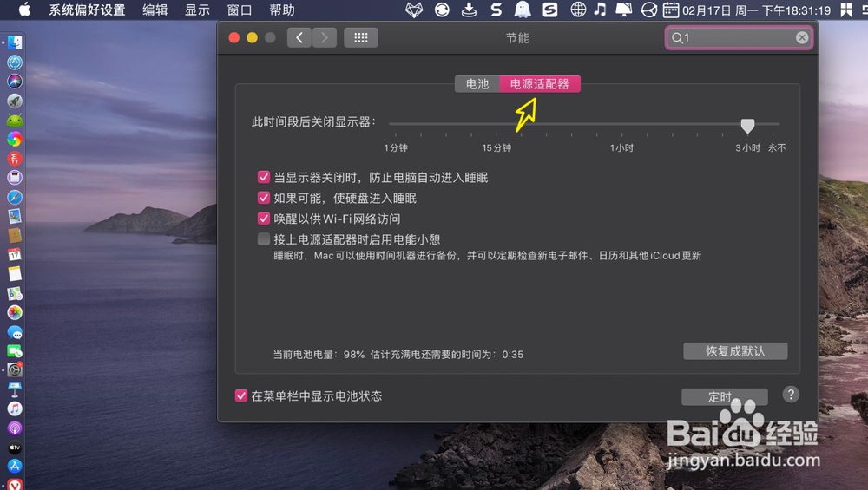This screenshot has width=868, height=490.
Task: Open the display mirroring menu bar icon
Action: pyautogui.click(x=624, y=10)
